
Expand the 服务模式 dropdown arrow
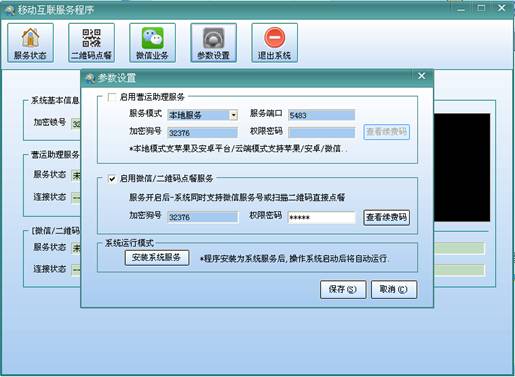pos(234,115)
